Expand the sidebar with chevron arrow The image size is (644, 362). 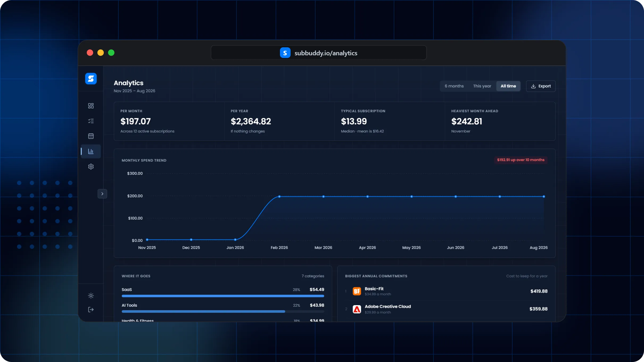102,194
